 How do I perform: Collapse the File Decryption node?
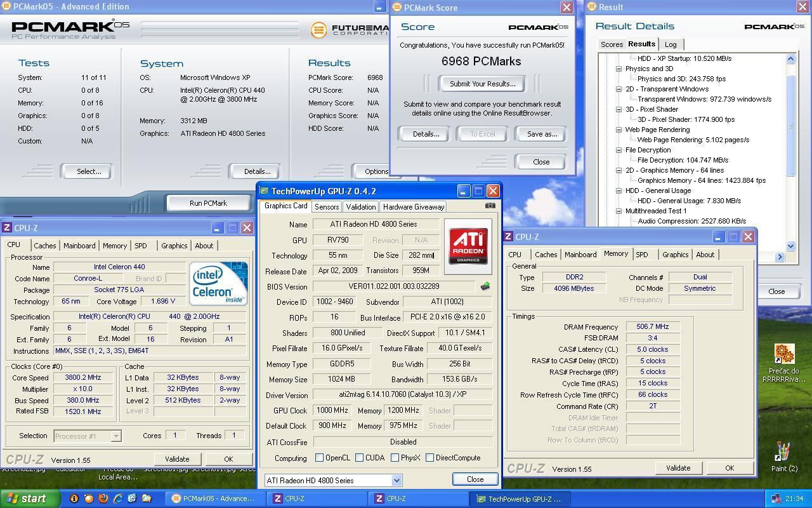click(619, 150)
